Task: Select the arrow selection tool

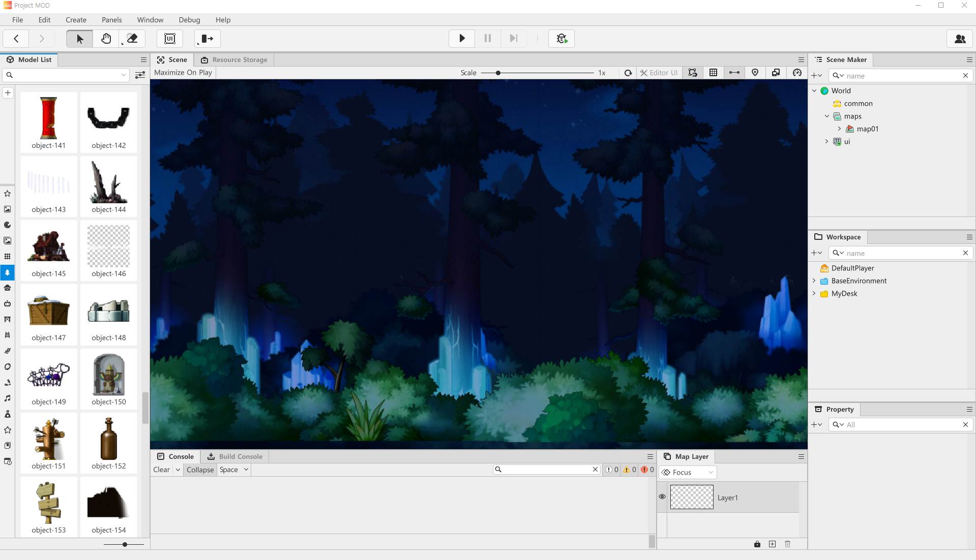Action: pos(80,39)
